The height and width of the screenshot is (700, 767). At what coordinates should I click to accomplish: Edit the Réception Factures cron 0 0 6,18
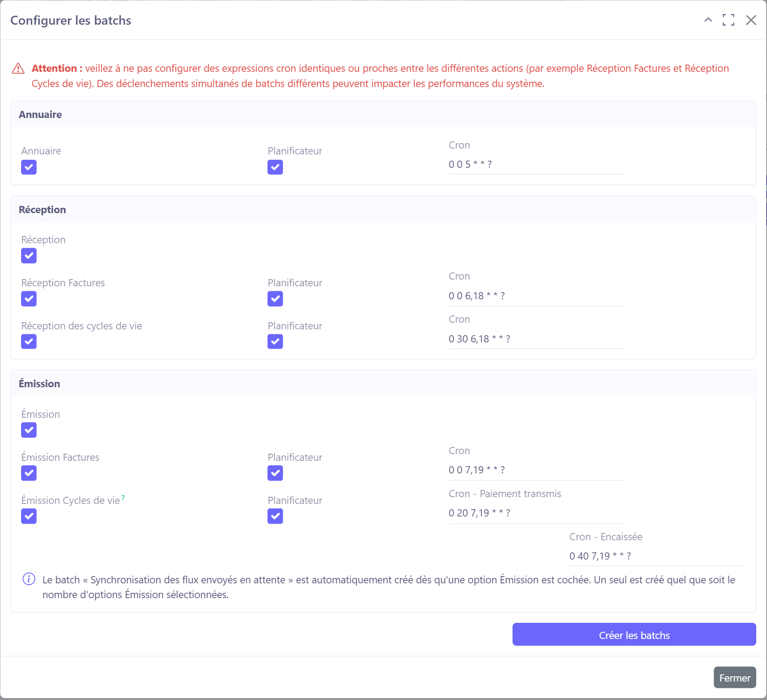coord(536,296)
